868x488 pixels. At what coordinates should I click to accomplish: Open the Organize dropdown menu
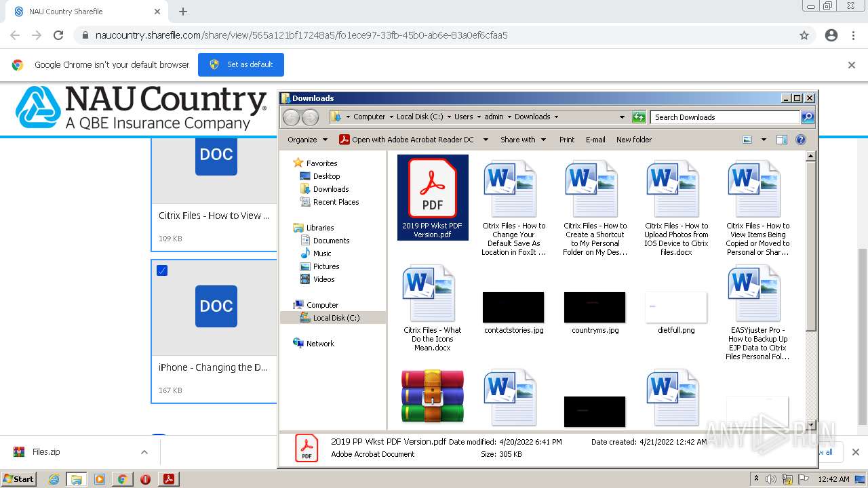[307, 140]
